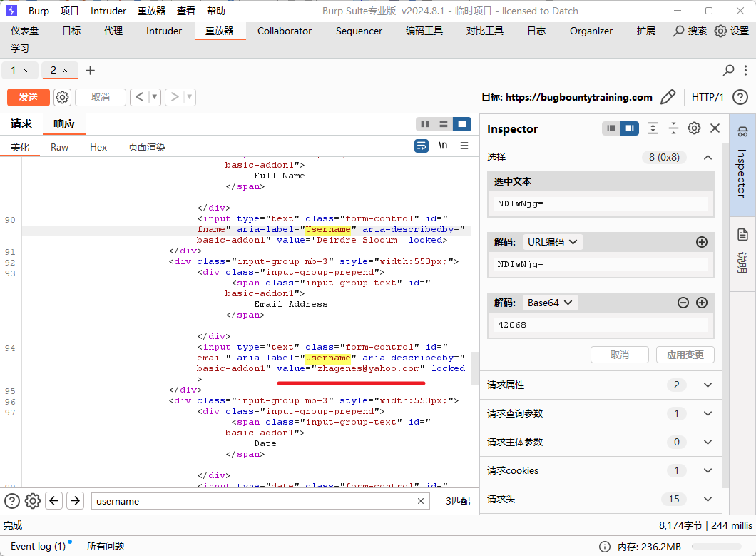
Task: Toggle show non-printable \n characters
Action: click(x=443, y=146)
